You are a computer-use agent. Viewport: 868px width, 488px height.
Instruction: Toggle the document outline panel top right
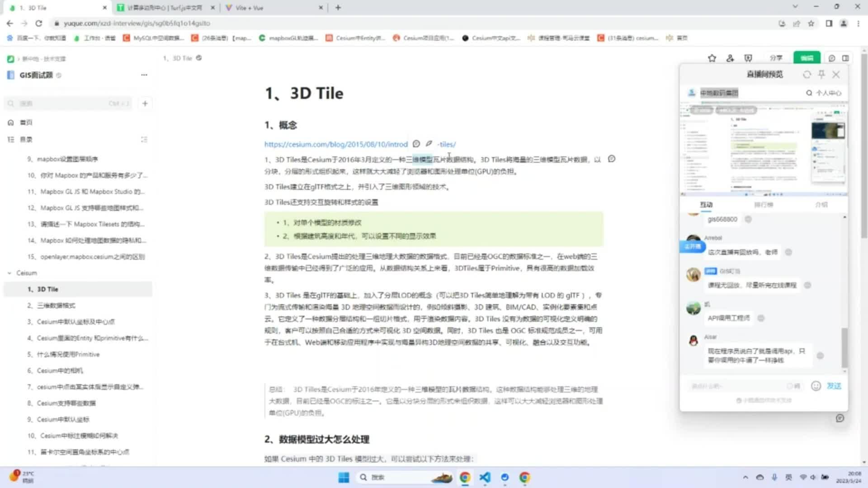click(x=845, y=58)
